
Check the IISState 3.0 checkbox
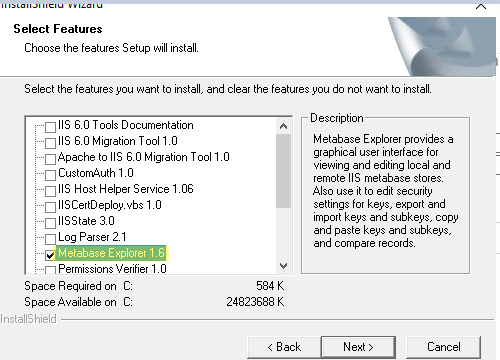tap(50, 223)
